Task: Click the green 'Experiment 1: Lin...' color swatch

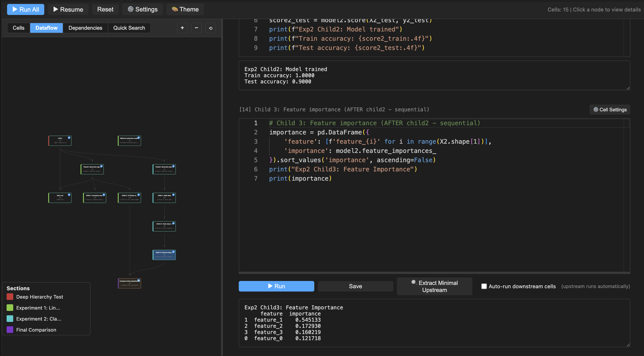Action: 10,308
